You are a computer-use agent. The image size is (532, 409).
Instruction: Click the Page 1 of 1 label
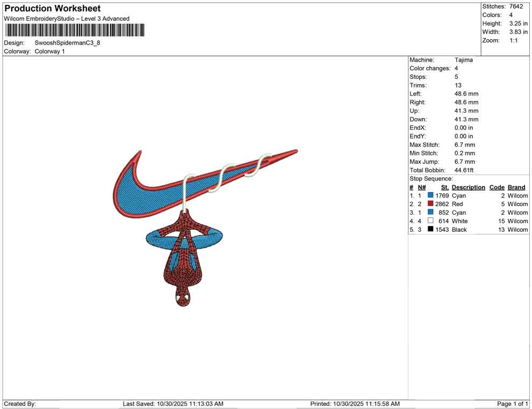click(511, 404)
